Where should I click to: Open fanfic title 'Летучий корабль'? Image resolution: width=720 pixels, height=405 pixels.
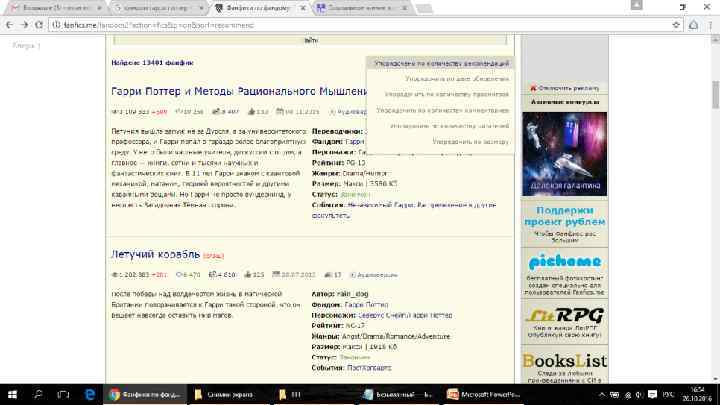[155, 254]
